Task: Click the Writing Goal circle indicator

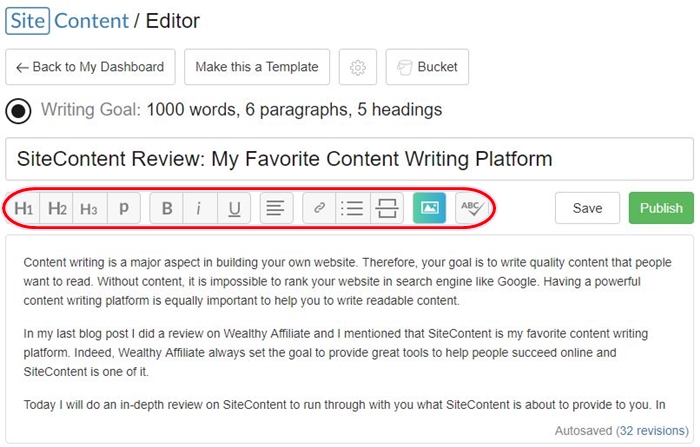Action: 18,111
